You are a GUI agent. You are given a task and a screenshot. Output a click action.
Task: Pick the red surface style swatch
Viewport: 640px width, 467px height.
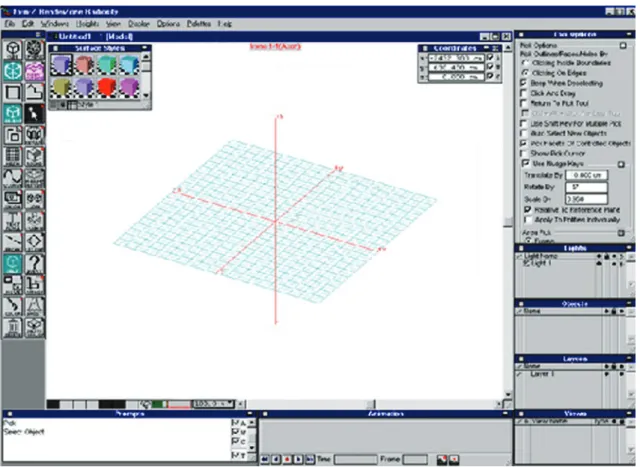tap(107, 87)
